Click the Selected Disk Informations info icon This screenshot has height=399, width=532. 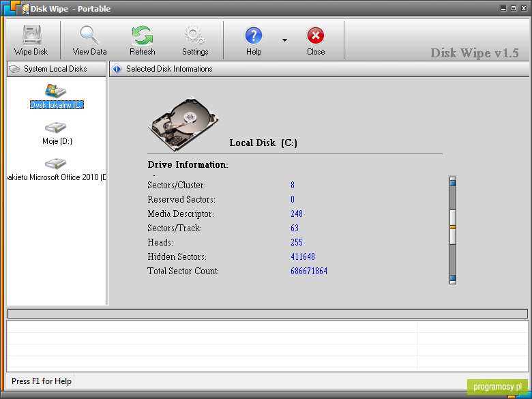pos(117,69)
